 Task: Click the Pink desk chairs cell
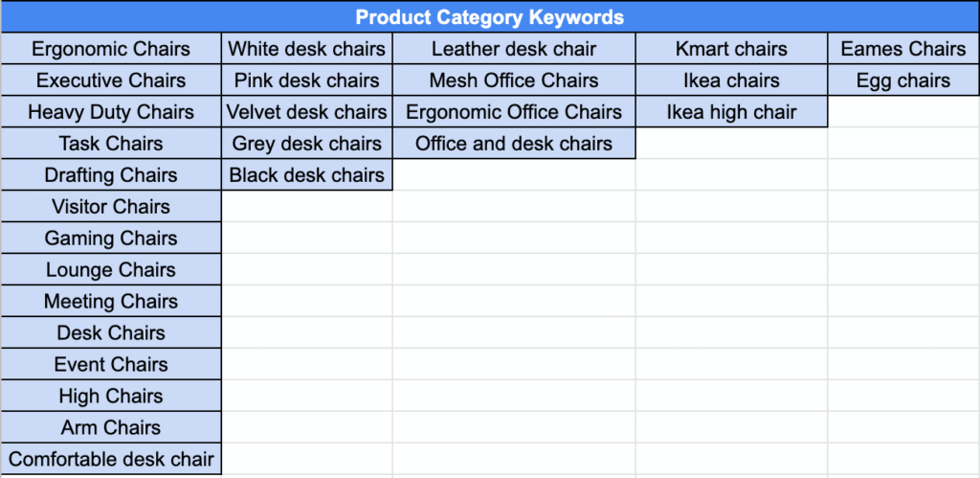[307, 80]
